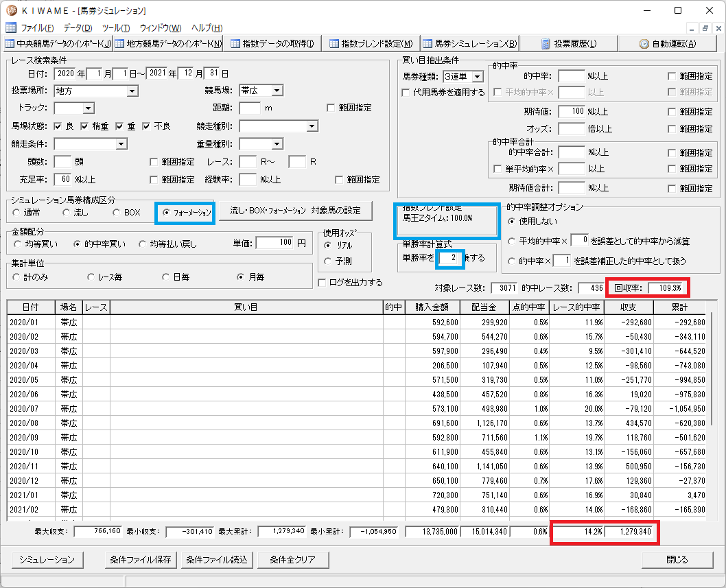The image size is (726, 588).
Task: Click the 期待値 input field showing 100
Action: pyautogui.click(x=572, y=112)
